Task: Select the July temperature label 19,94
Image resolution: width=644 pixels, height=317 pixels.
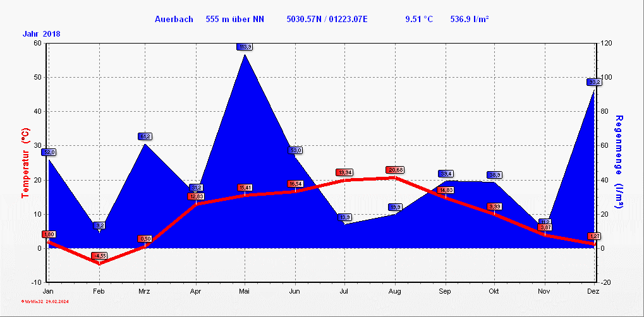Action: 345,172
